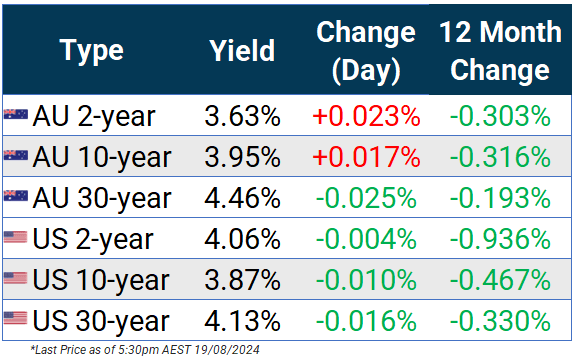The width and height of the screenshot is (573, 362).
Task: Select the Yield column header
Action: coord(242,50)
